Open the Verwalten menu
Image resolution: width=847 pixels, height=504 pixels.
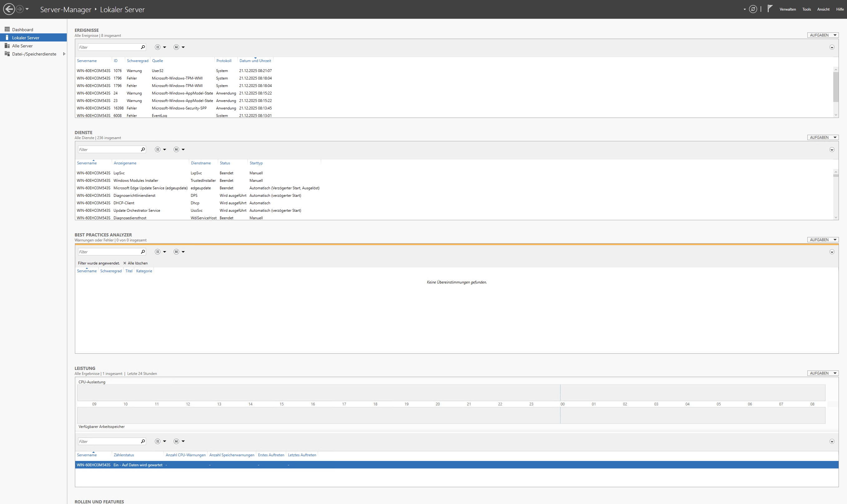click(x=787, y=9)
